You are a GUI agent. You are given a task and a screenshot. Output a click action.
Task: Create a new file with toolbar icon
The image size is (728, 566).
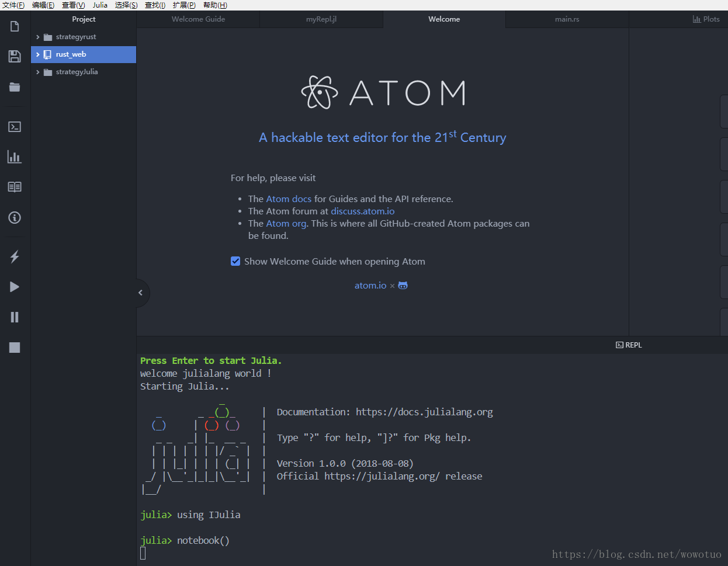[x=15, y=26]
